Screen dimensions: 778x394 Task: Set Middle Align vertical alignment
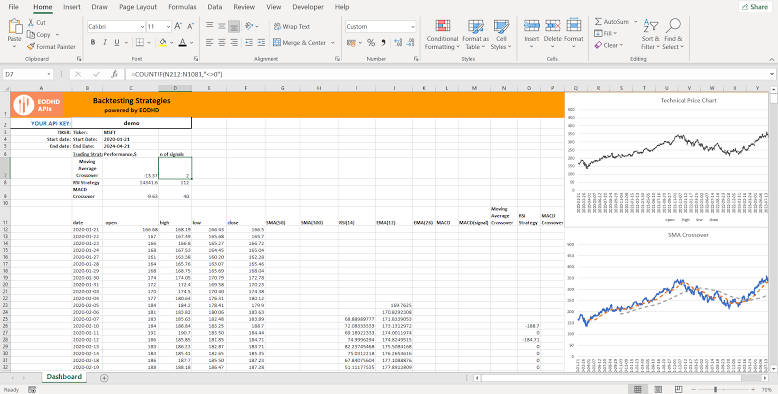pos(222,26)
